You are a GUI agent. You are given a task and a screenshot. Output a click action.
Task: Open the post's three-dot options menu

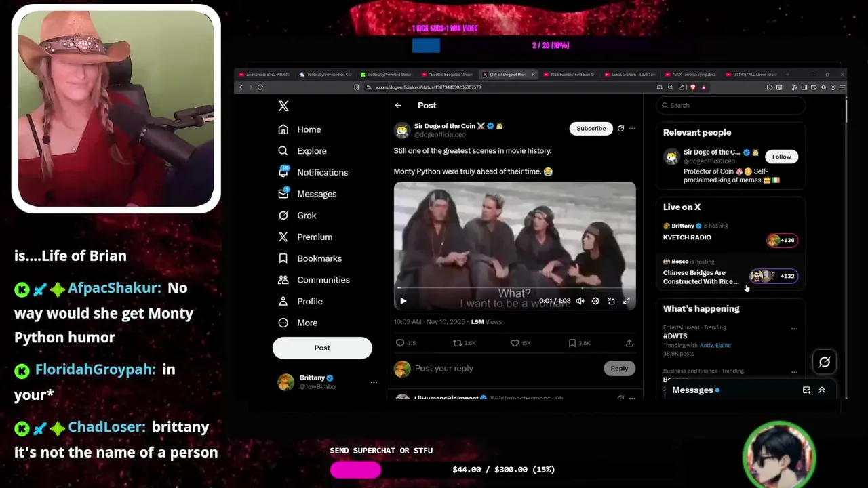(632, 128)
